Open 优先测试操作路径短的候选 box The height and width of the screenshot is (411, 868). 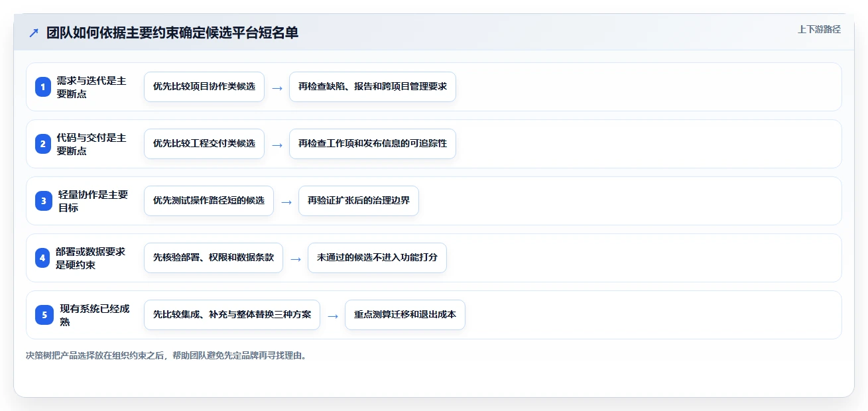(x=209, y=201)
